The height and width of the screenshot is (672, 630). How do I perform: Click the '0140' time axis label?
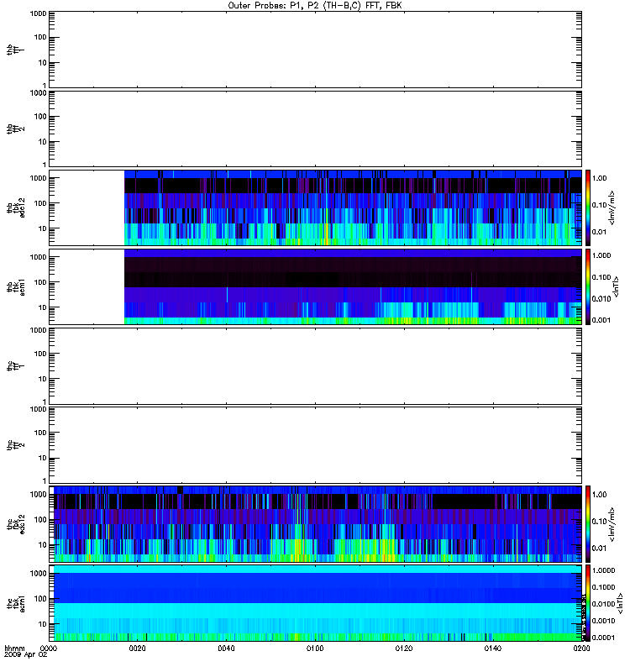point(492,648)
